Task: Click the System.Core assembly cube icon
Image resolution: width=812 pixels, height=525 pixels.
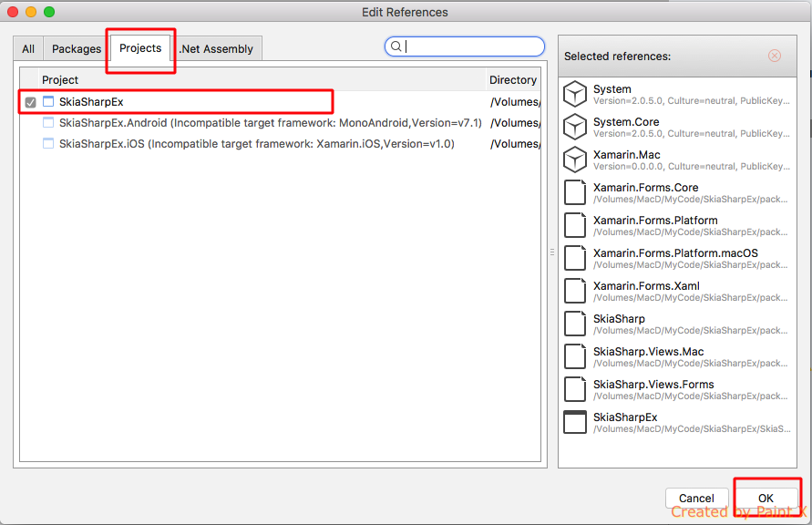Action: pos(575,127)
